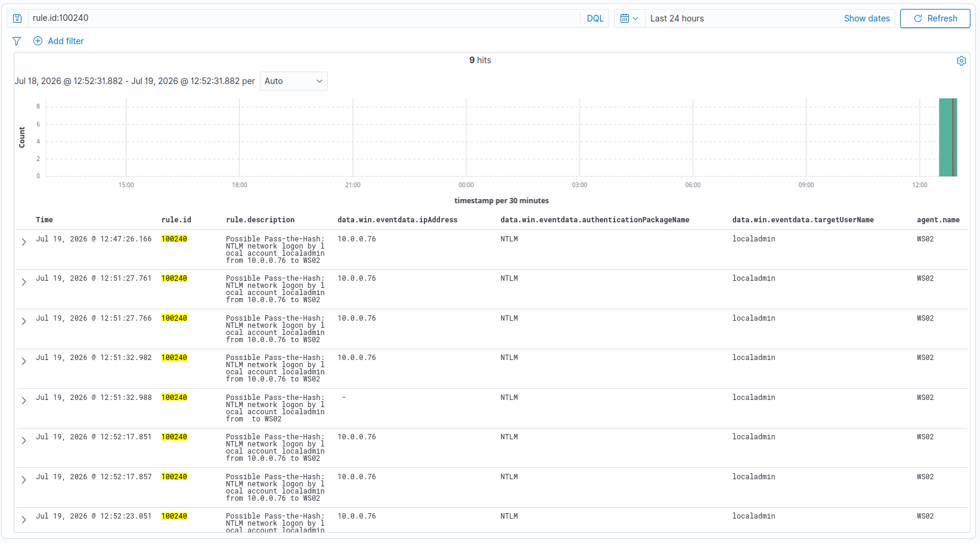Expand the 12:47:26.166 event row
This screenshot has height=543, width=980.
[24, 242]
